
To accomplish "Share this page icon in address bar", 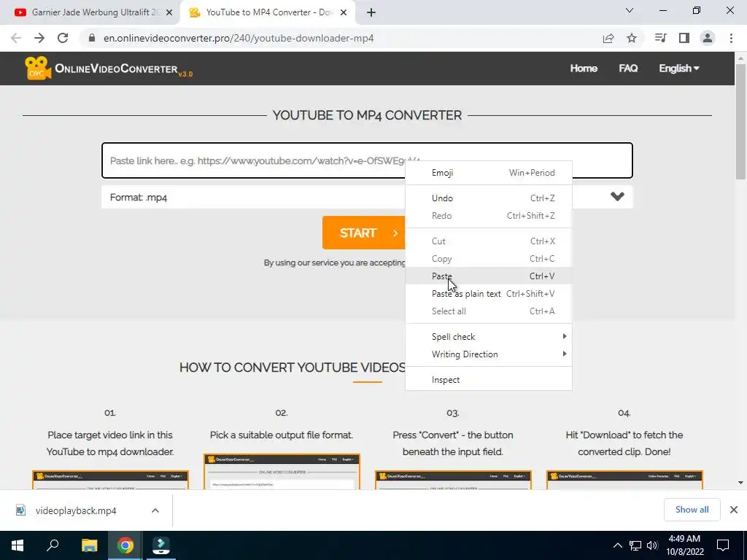I will point(608,38).
